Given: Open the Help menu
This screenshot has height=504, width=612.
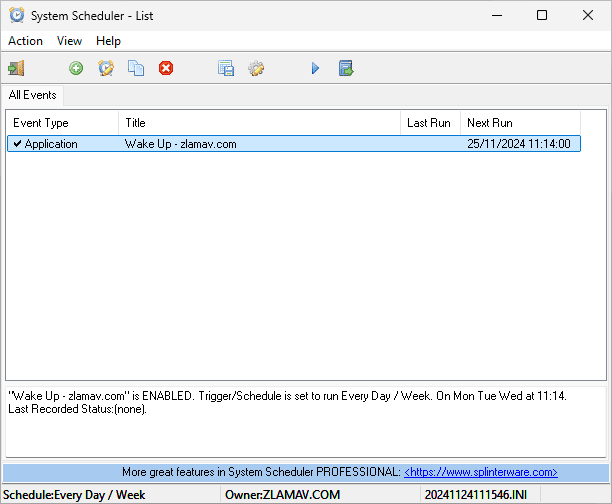Looking at the screenshot, I should [109, 41].
